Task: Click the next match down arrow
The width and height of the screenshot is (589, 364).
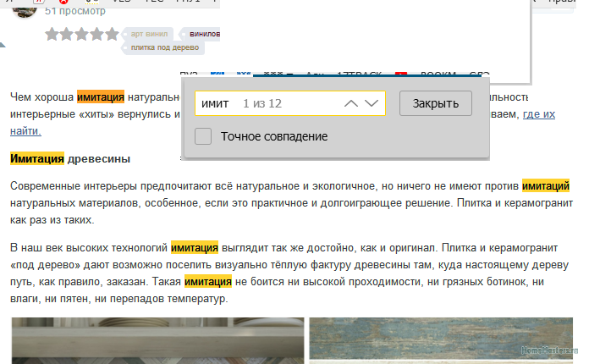Action: [372, 103]
